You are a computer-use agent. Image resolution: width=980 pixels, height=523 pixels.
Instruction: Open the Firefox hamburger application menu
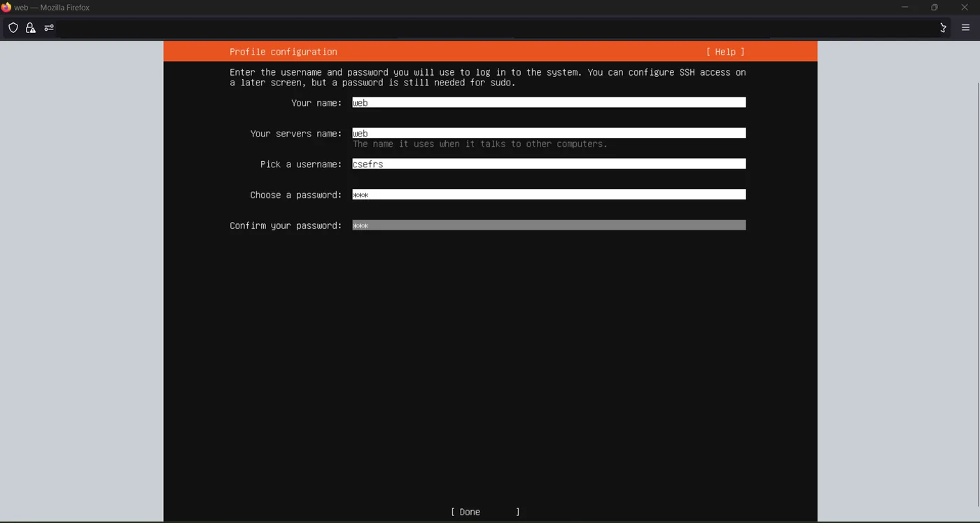coord(965,28)
